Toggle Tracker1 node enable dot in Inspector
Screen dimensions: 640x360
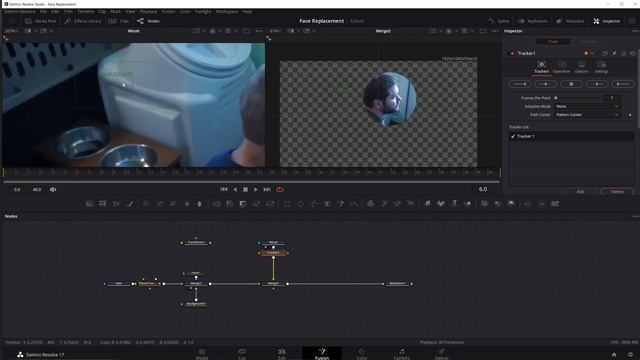(512, 53)
